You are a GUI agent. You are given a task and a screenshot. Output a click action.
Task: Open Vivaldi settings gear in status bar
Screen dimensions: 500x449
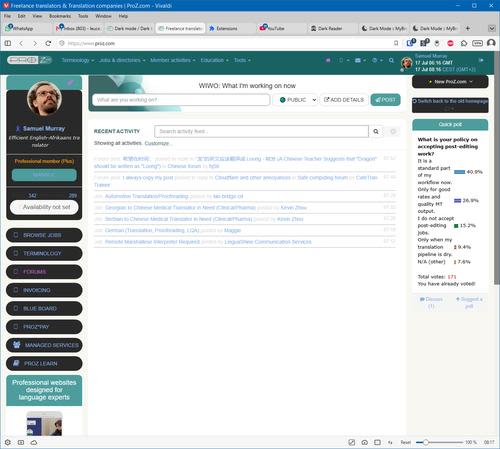[x=8, y=442]
